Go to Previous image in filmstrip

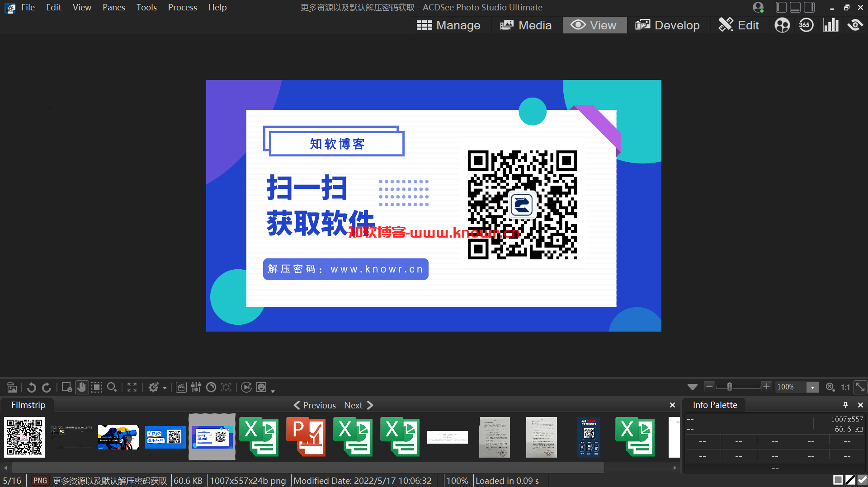pyautogui.click(x=315, y=405)
